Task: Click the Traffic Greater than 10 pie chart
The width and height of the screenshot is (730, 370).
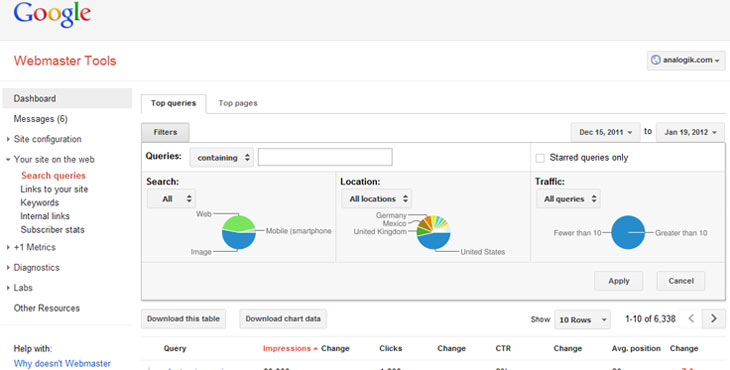Action: (628, 232)
